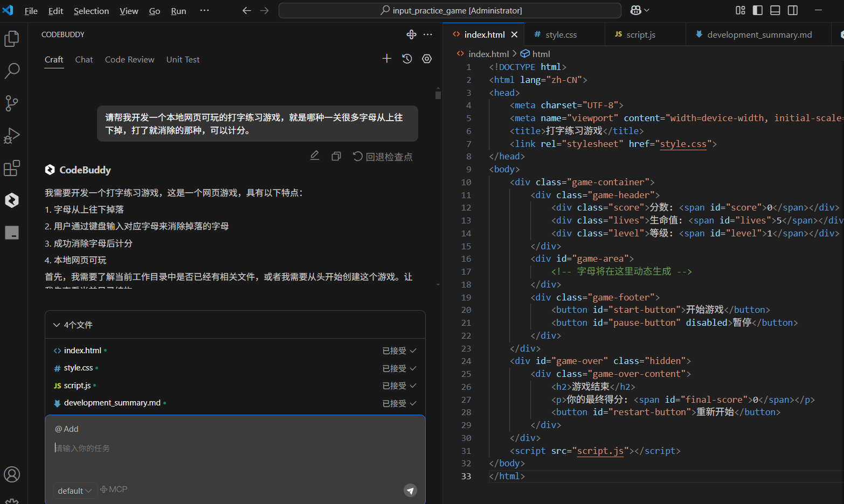Click 已接受 status for script.js
The width and height of the screenshot is (844, 504).
pos(399,386)
